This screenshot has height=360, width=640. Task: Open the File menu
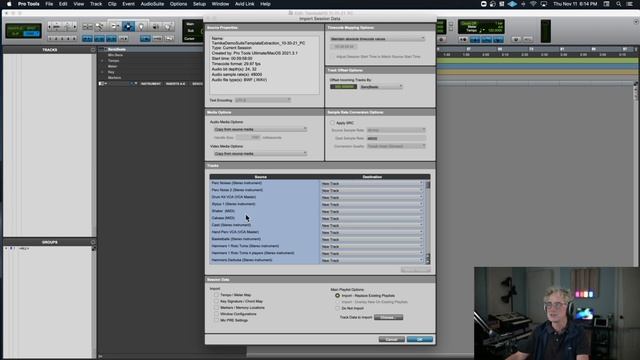coord(49,4)
